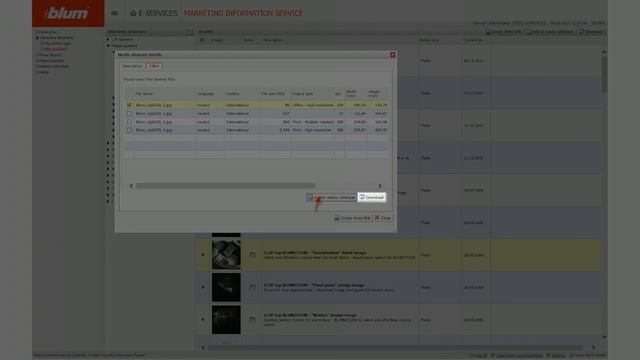Expand the "Motion" design image row
Viewport: 640px width, 360px height.
(x=203, y=319)
